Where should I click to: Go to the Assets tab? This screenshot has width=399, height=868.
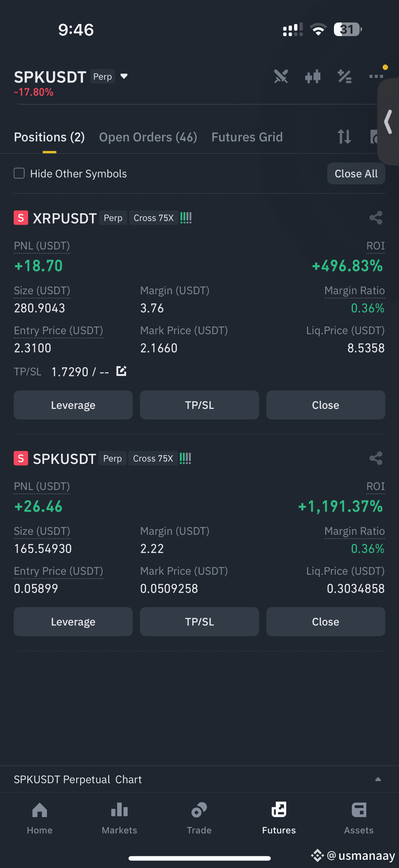coord(359,818)
